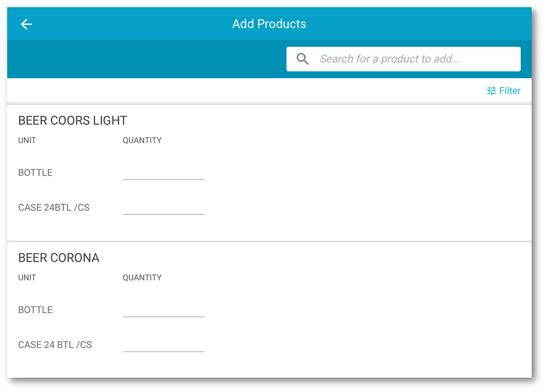Click the BEER CORONA product heading
Viewport: 546px width, 392px height.
(59, 258)
